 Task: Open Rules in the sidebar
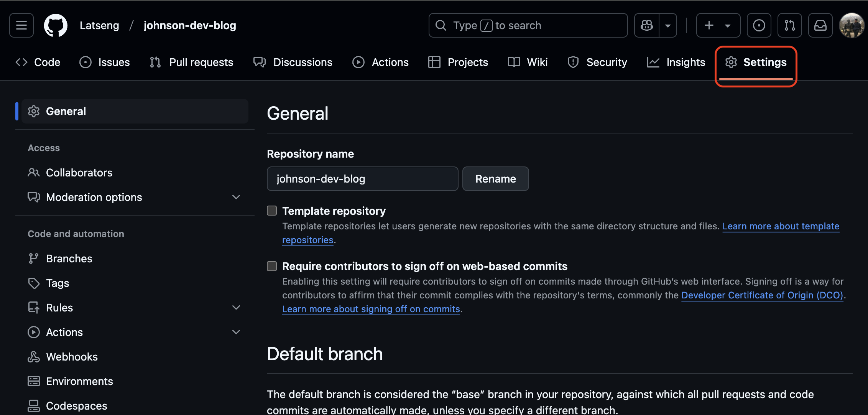(x=135, y=308)
